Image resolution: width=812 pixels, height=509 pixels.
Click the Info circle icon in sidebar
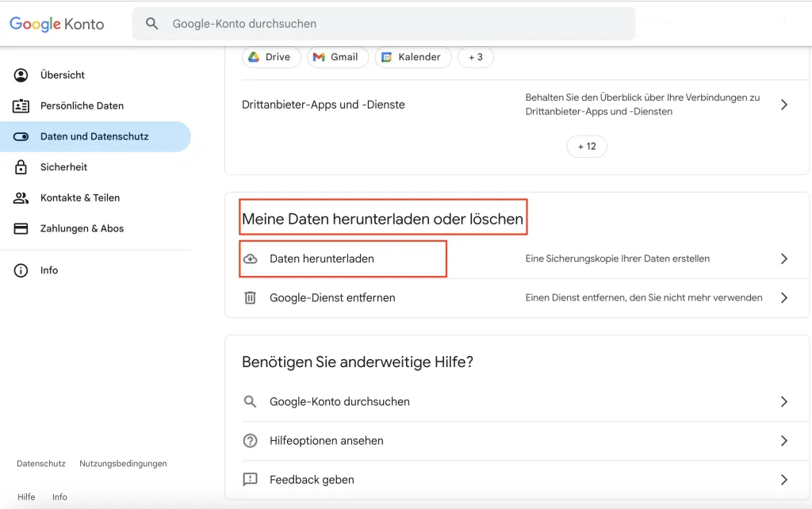20,270
